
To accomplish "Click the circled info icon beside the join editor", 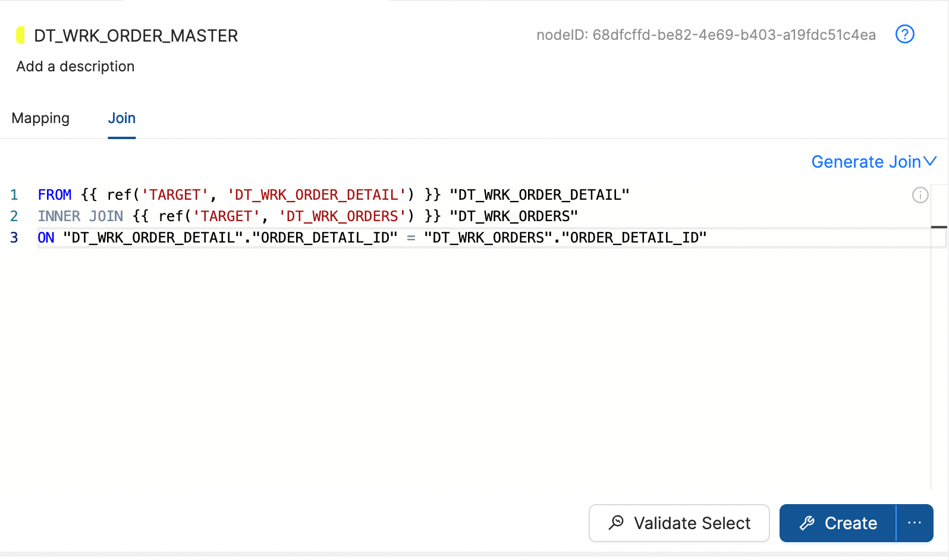I will tap(920, 195).
